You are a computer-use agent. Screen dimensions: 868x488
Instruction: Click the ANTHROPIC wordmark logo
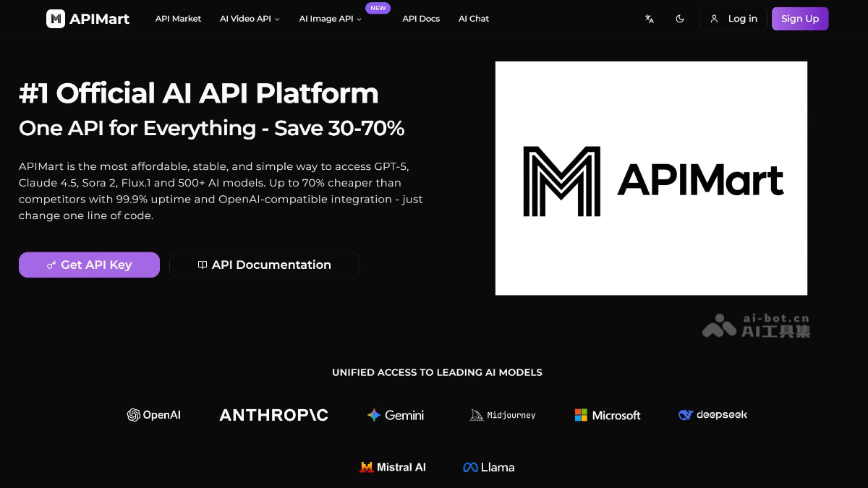(273, 415)
